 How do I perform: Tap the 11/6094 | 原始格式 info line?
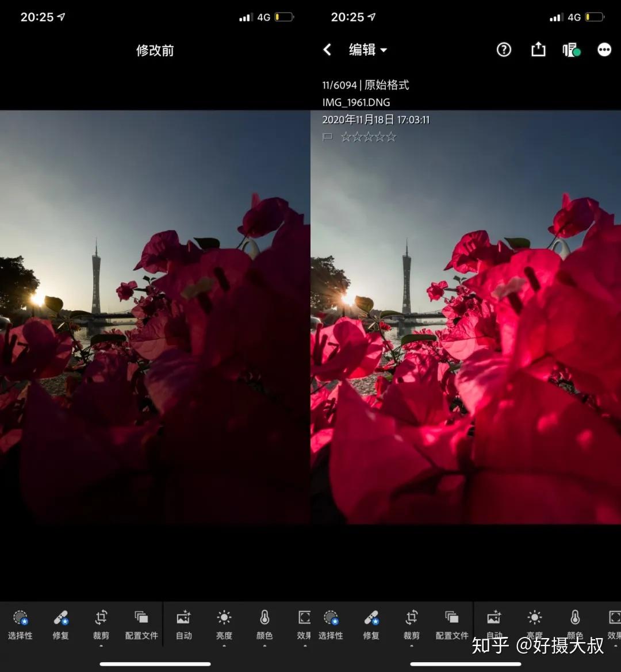click(366, 85)
